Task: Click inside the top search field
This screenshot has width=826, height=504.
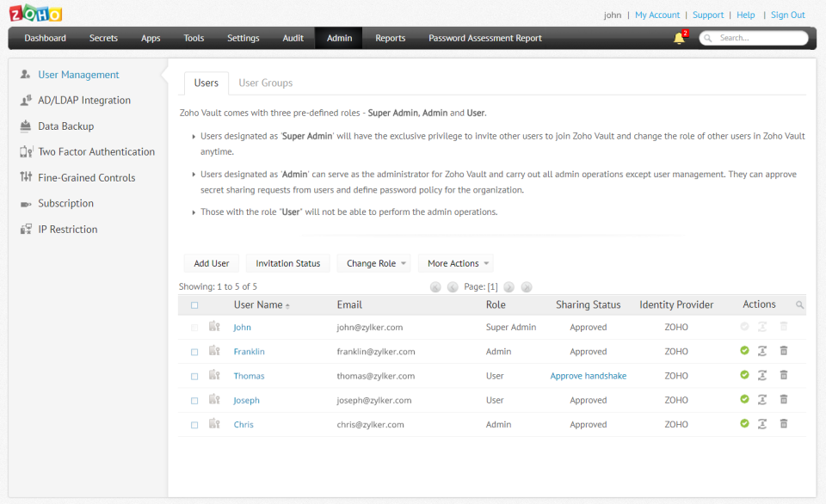Action: point(757,38)
